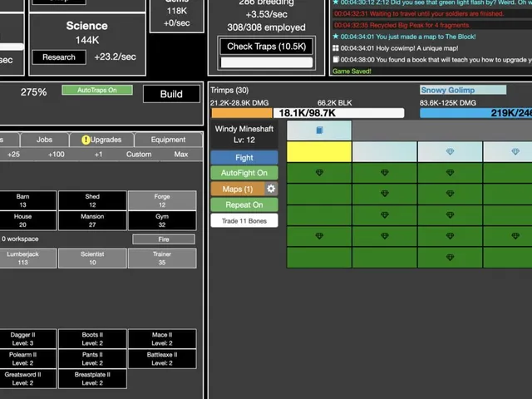Switch to the Jobs tab
This screenshot has height=399, width=532.
point(44,140)
